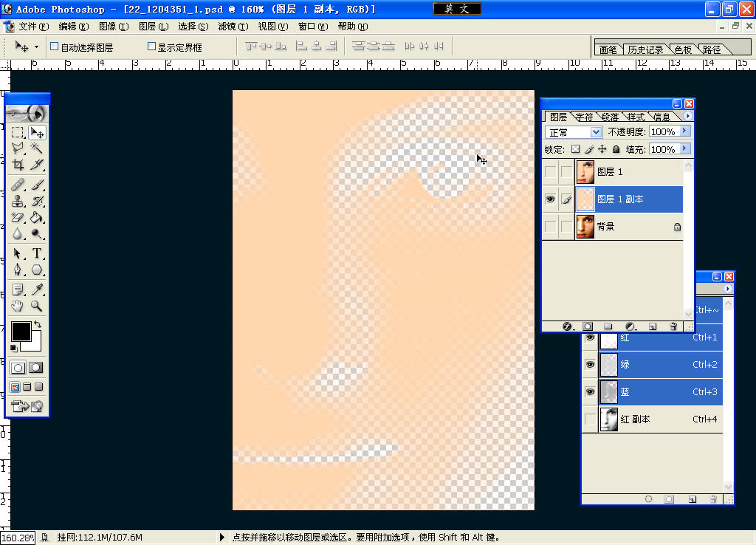Select the Polygonal Lasso tool

(x=18, y=148)
